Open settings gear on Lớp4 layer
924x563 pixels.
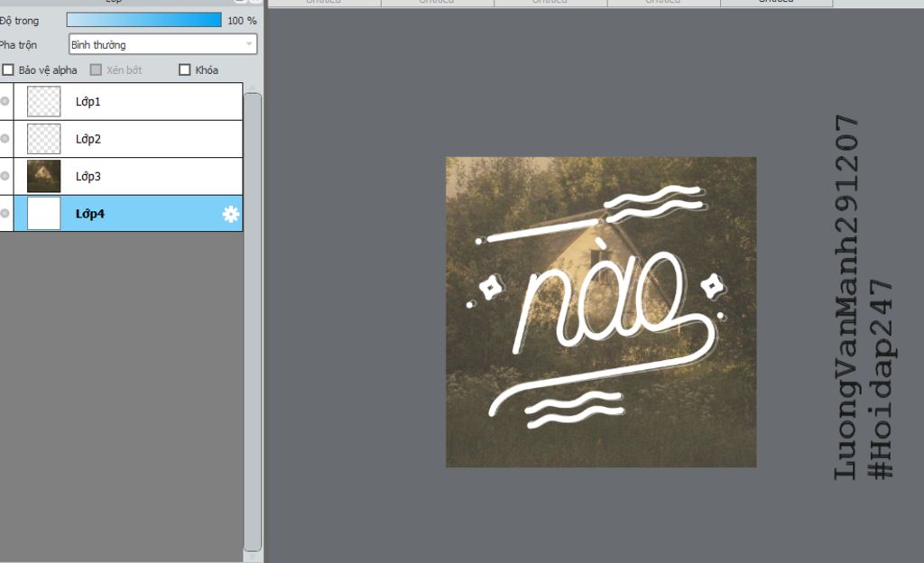click(x=230, y=214)
